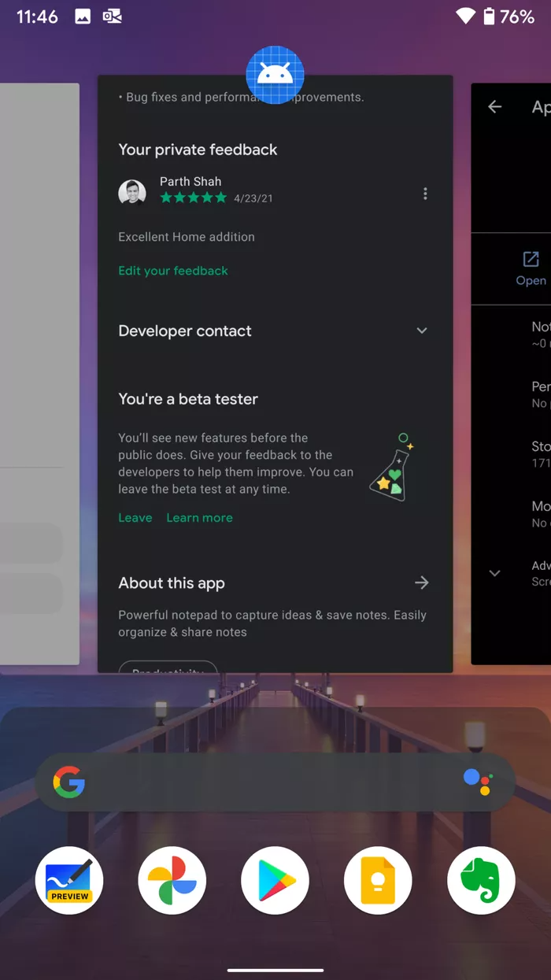
Task: Tap the Google G logo
Action: 69,782
